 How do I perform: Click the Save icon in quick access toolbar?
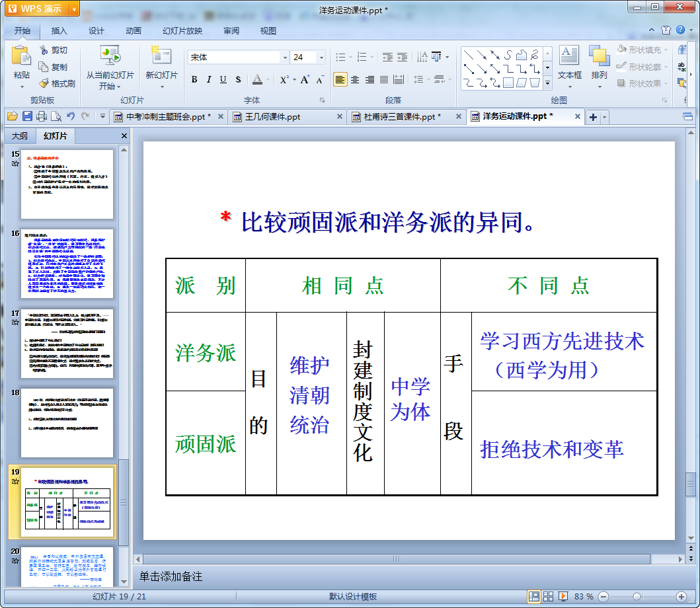27,116
